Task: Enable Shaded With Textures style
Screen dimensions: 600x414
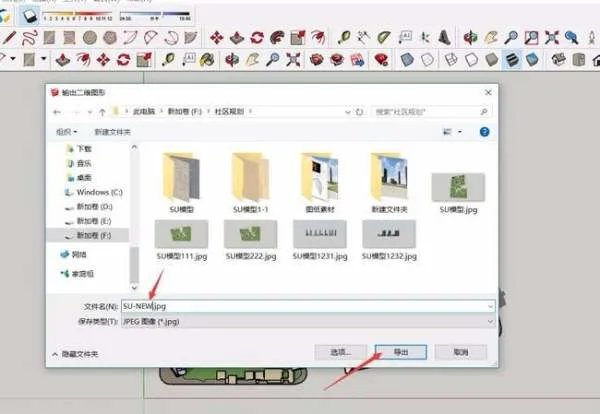Action: (x=512, y=59)
